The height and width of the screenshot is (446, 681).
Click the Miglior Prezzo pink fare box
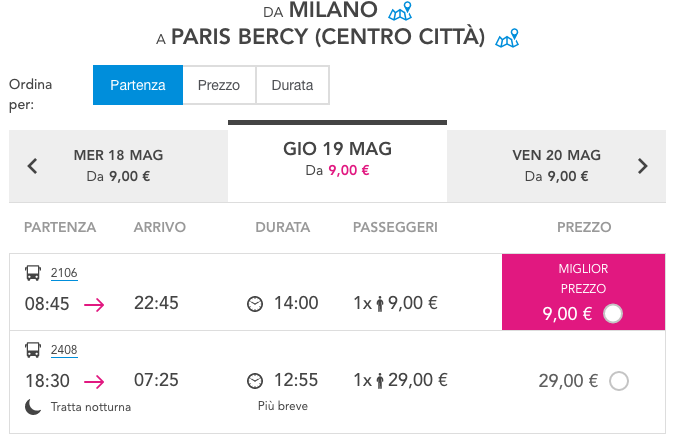click(x=583, y=291)
